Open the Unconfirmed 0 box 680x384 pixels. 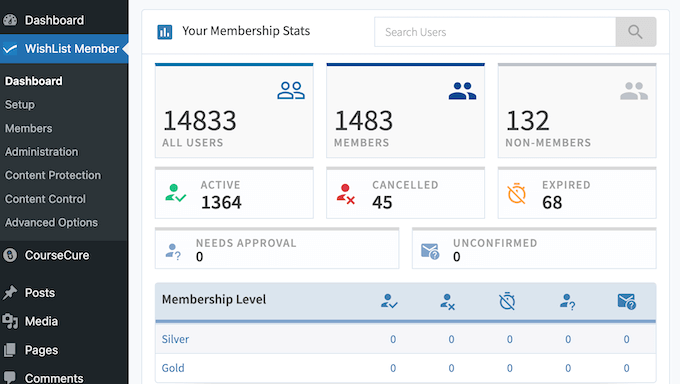[534, 248]
